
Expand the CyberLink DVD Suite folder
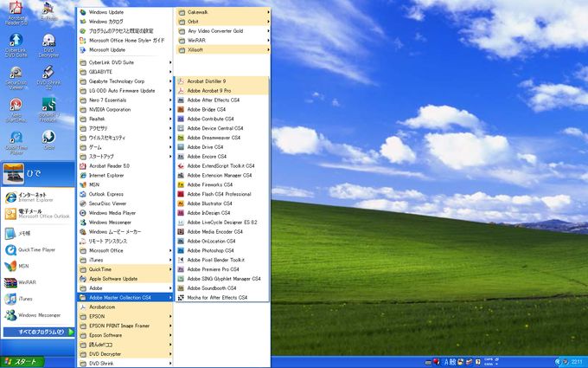click(125, 62)
